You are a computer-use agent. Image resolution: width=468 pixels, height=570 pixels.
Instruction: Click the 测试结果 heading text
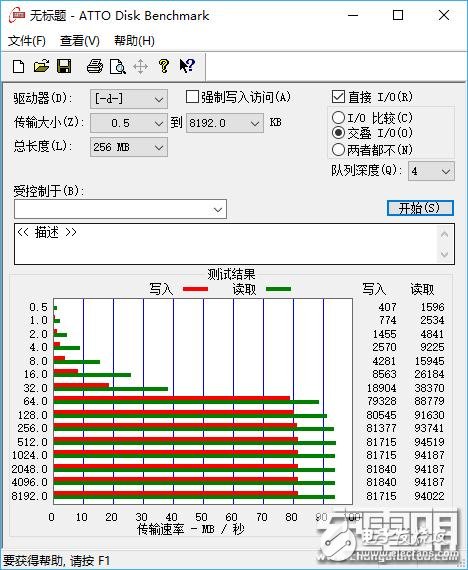231,274
